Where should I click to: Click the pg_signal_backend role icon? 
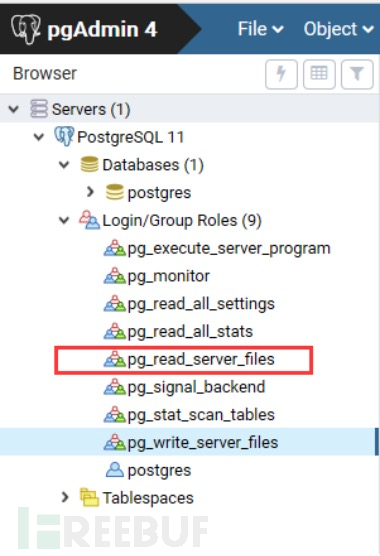(x=114, y=387)
